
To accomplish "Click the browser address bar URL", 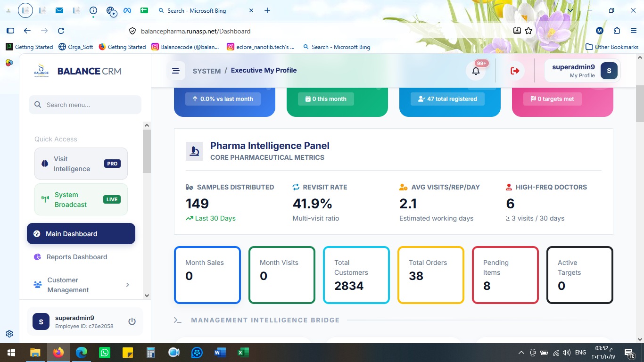I will click(x=196, y=31).
